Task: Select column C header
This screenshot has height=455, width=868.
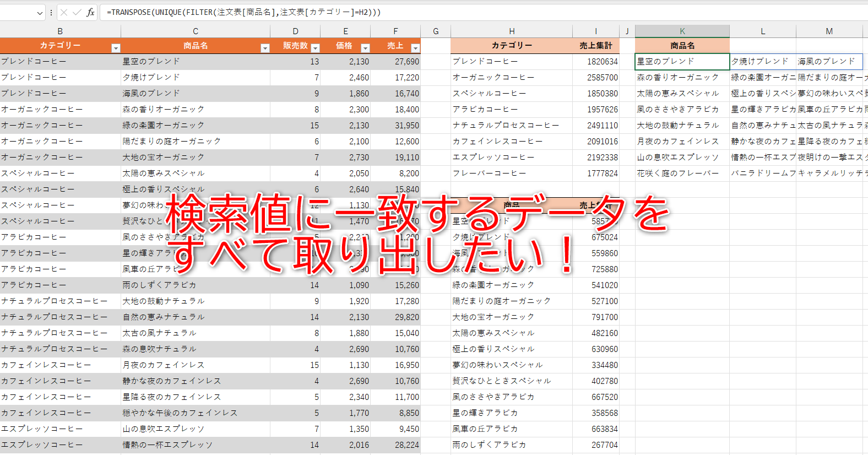Action: [196, 31]
